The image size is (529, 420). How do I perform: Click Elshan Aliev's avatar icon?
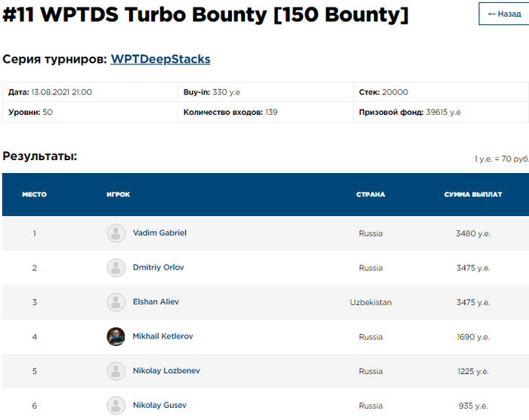tap(116, 302)
